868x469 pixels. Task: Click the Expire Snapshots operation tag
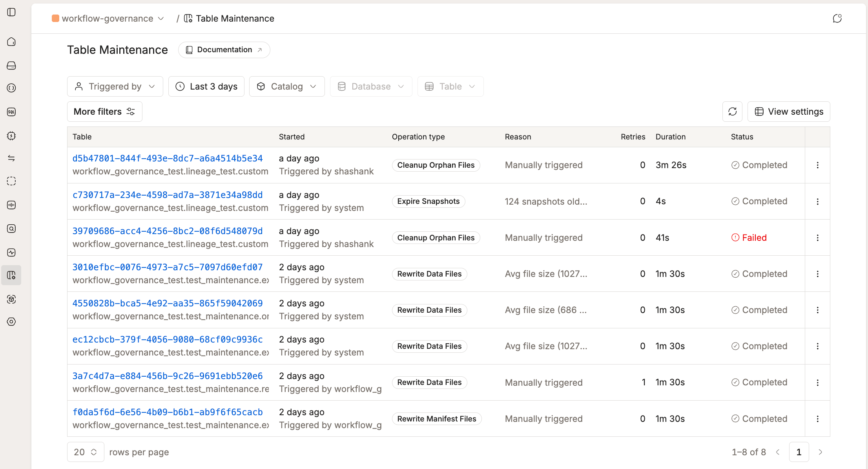click(x=429, y=202)
